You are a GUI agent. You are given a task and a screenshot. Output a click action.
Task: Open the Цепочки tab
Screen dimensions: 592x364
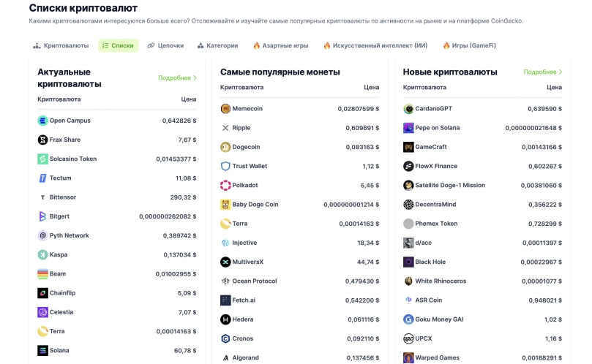pyautogui.click(x=165, y=45)
